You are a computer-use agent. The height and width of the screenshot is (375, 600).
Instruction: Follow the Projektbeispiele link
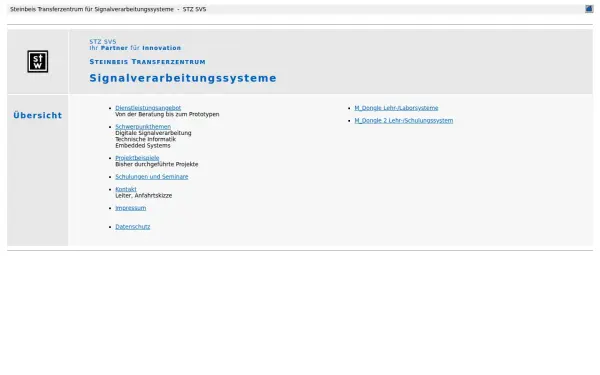tap(137, 158)
